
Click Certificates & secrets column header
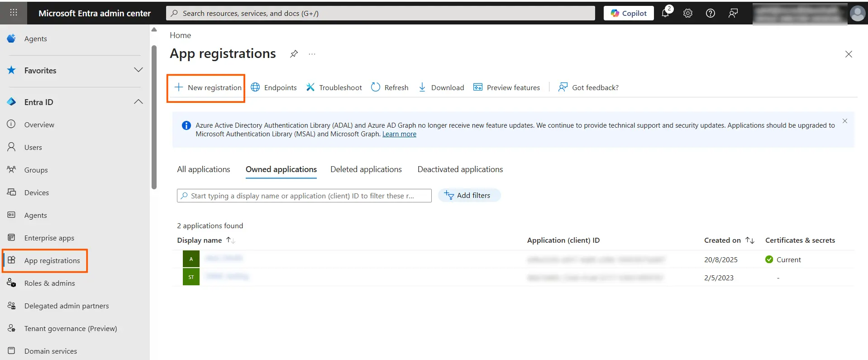(x=800, y=240)
